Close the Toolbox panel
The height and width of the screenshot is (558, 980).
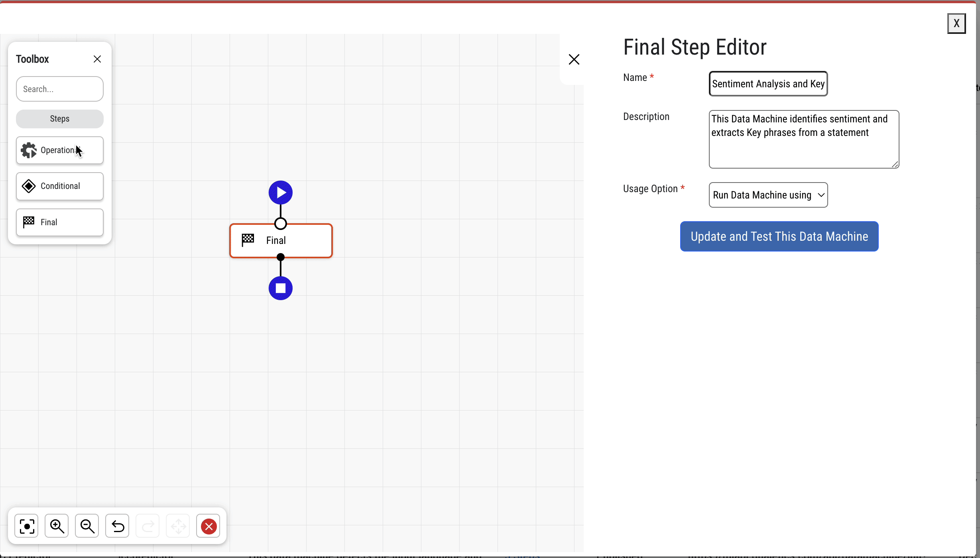pos(97,59)
